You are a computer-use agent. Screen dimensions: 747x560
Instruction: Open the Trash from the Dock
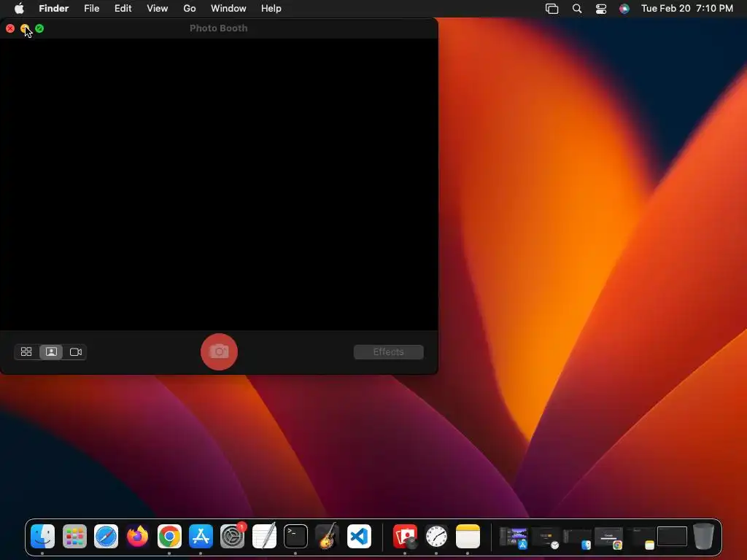click(704, 537)
